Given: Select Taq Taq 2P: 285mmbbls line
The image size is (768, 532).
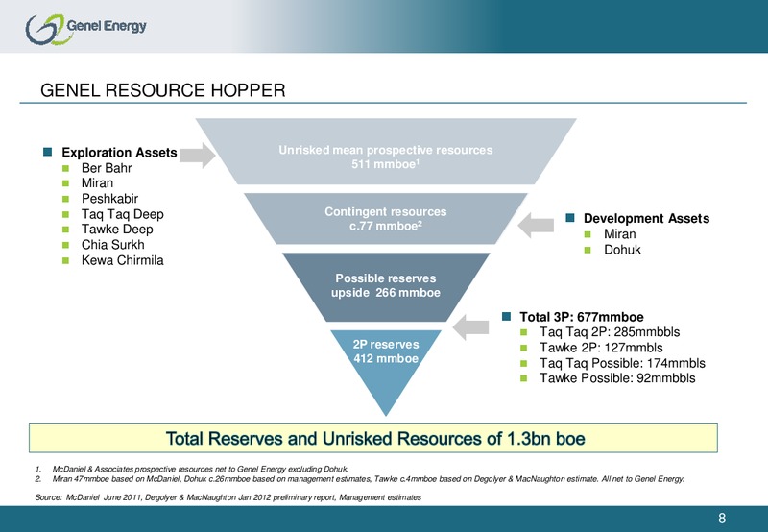Looking at the screenshot, I should click(x=610, y=332).
